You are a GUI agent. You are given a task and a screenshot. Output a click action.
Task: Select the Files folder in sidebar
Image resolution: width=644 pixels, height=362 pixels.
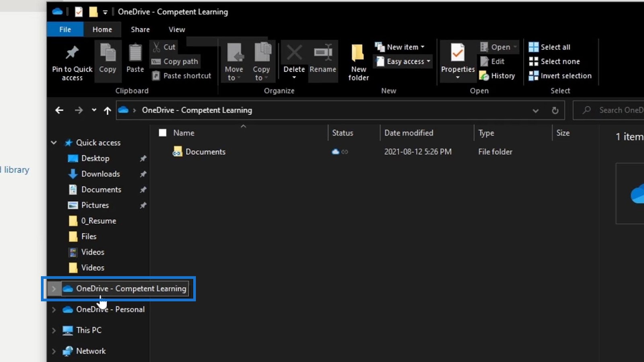click(89, 237)
